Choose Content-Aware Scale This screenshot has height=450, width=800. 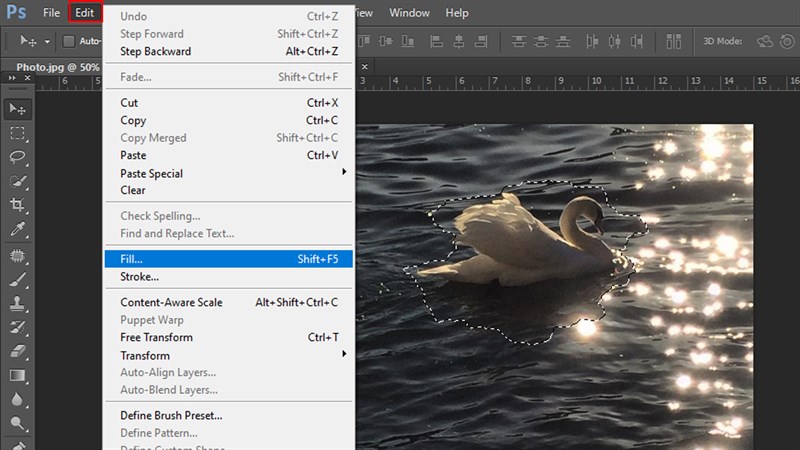click(x=229, y=302)
